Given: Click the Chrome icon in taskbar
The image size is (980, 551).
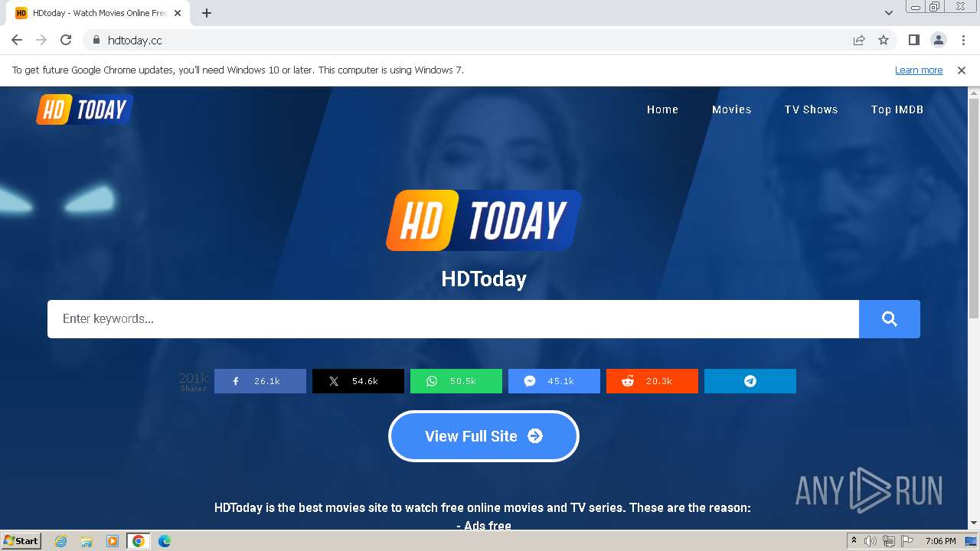Looking at the screenshot, I should coord(139,541).
